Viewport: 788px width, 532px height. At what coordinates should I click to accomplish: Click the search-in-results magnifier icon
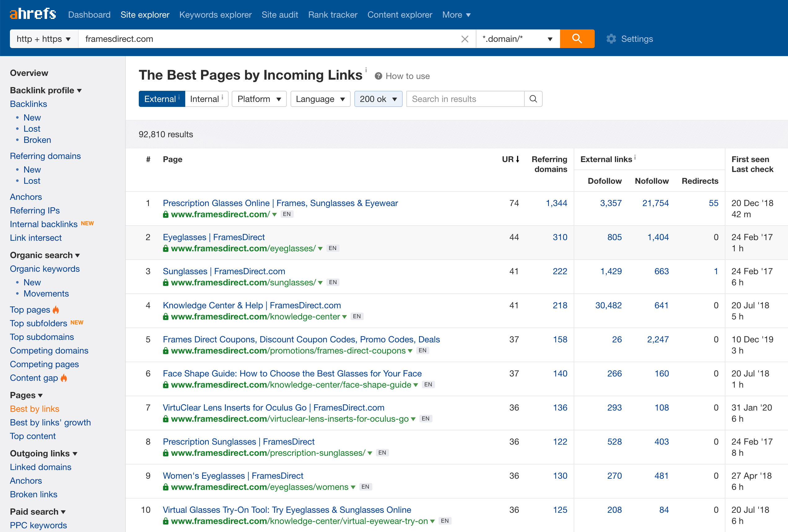coord(533,99)
